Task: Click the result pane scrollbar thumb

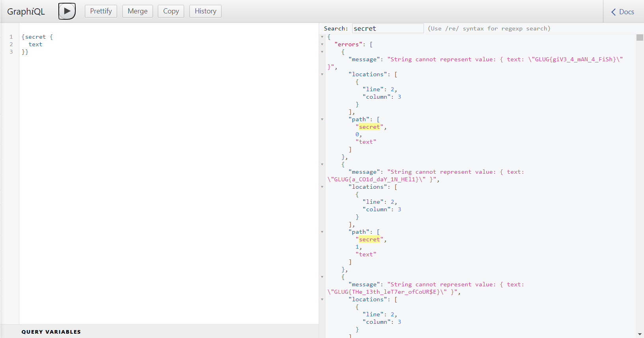Action: (640, 38)
